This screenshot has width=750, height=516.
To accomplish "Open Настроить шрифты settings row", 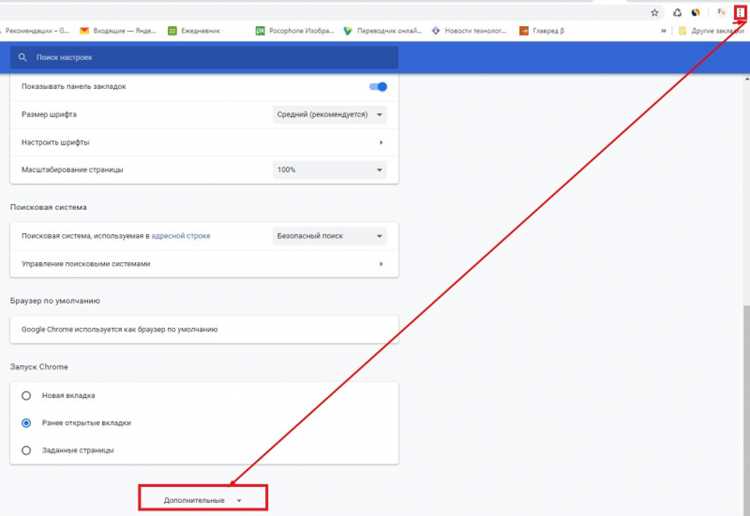I will (x=204, y=143).
